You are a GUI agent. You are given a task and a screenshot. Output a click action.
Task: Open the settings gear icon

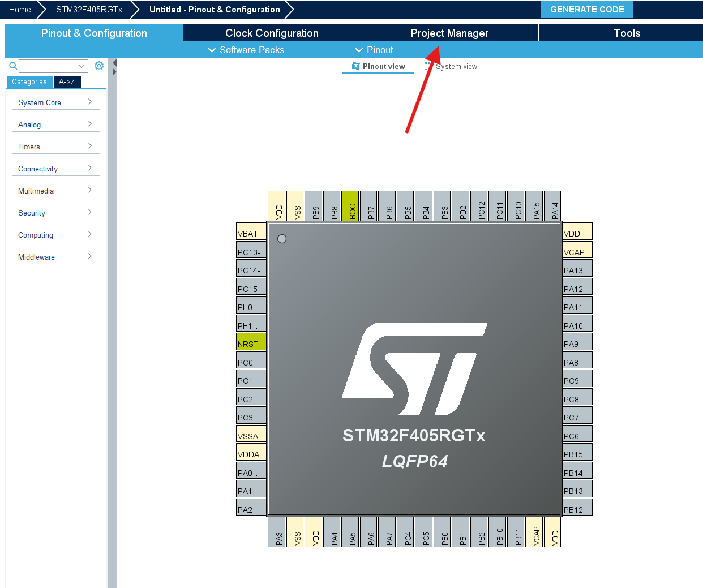coord(99,66)
